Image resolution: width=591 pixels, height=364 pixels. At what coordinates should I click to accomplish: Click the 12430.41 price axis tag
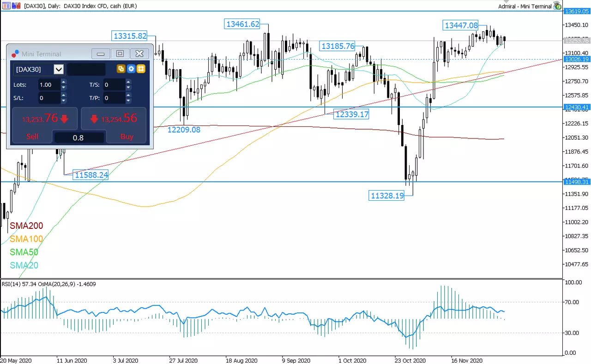click(x=577, y=107)
